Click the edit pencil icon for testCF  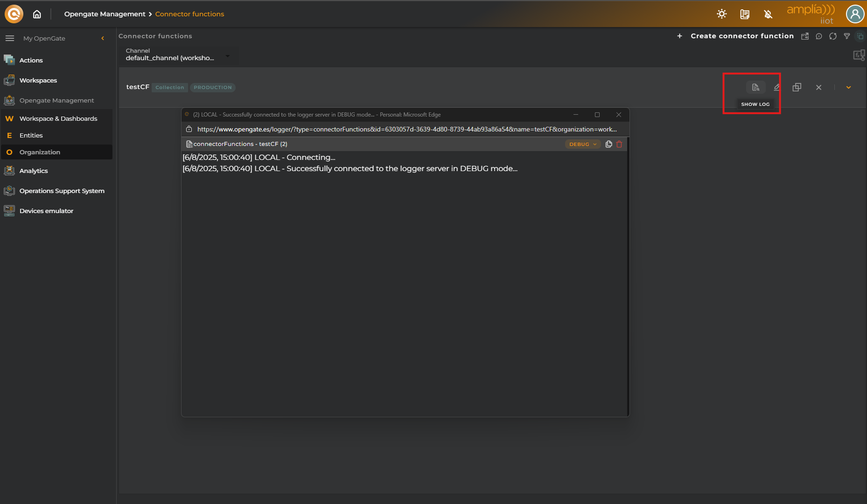coord(777,87)
